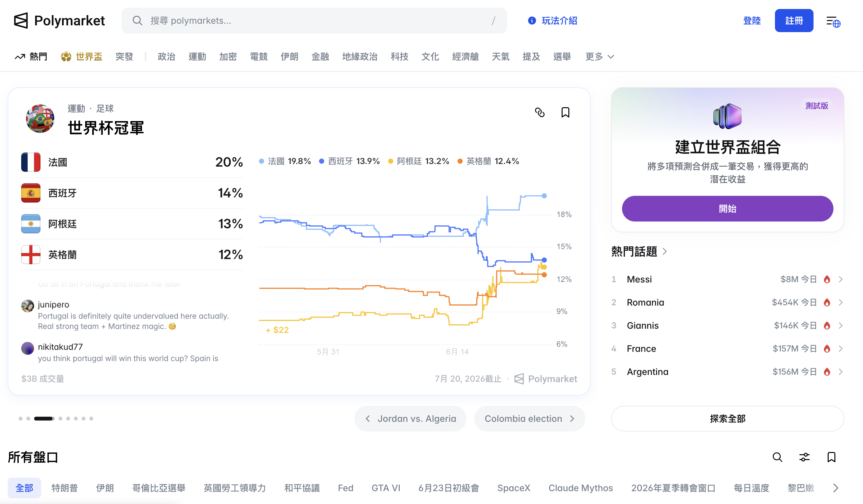The image size is (863, 504).
Task: Select the 特朗普 filter tag
Action: (65, 488)
